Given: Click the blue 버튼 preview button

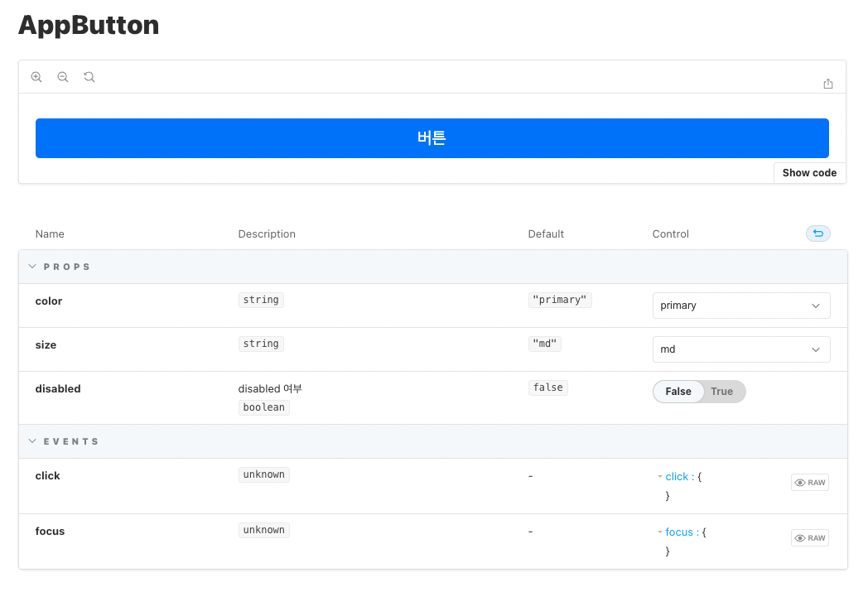Looking at the screenshot, I should point(432,138).
